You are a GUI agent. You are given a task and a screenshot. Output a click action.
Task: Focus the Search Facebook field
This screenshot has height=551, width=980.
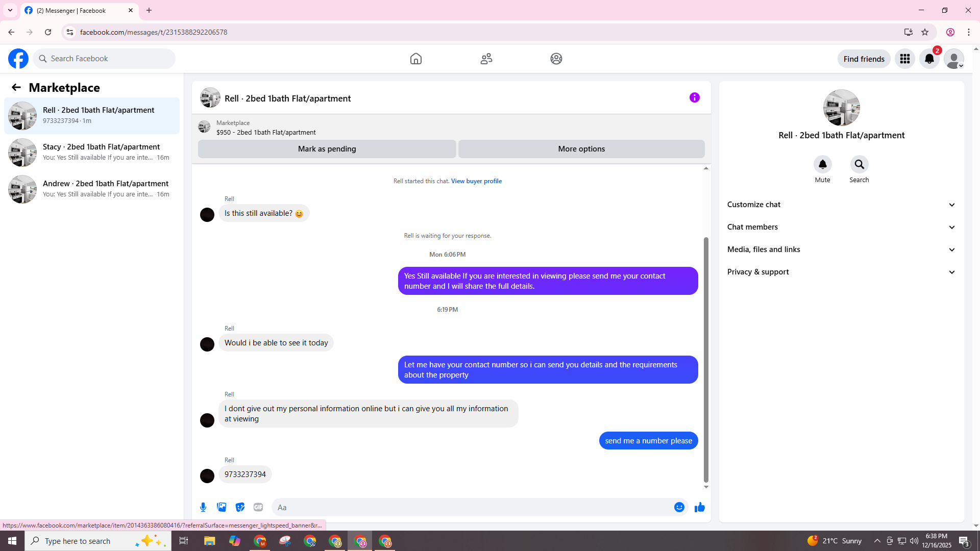[104, 59]
